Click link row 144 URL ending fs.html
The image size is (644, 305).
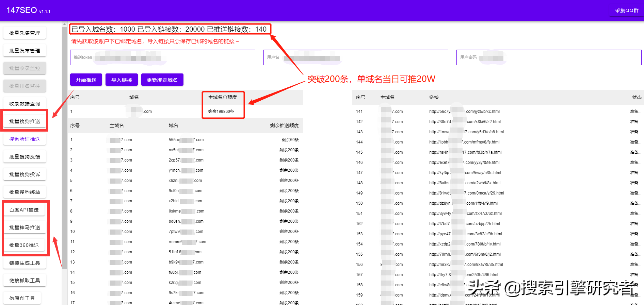pos(464,142)
